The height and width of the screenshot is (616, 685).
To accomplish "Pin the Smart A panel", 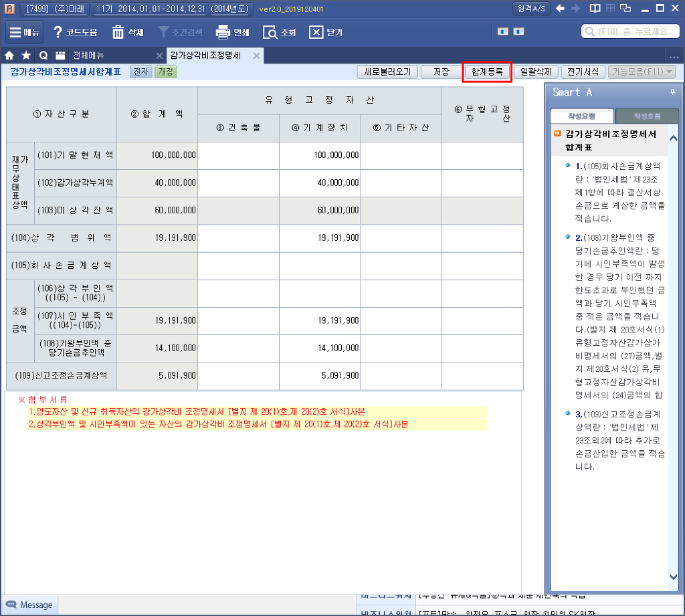I will tap(672, 92).
